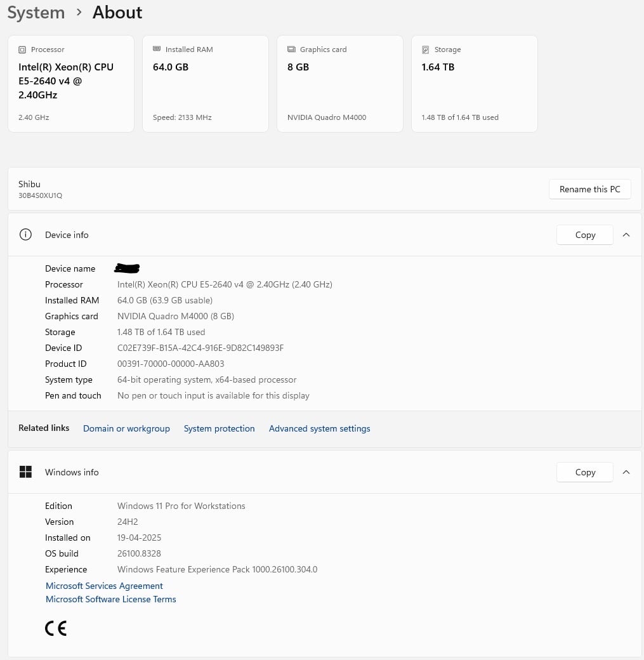The height and width of the screenshot is (660, 644).
Task: Click 1.48 TB of 1.64 TB used in card
Action: [x=459, y=117]
